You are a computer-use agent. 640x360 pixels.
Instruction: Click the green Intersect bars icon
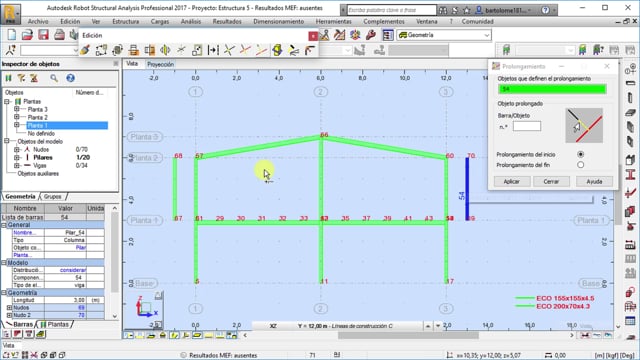[x=229, y=50]
